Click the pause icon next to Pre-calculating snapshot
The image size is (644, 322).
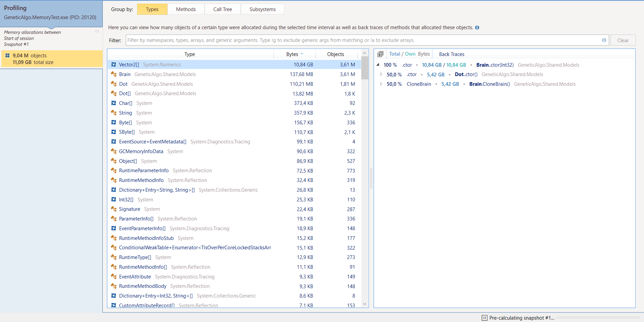click(484, 318)
